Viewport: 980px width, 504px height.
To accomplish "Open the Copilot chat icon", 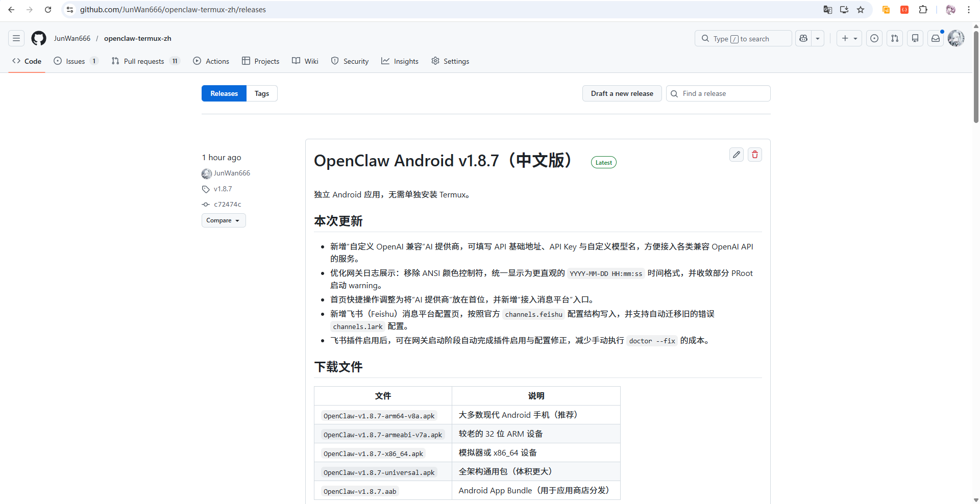I will 803,38.
